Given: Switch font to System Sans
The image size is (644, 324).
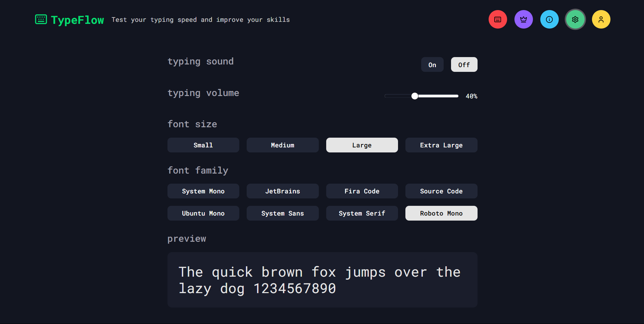Looking at the screenshot, I should [283, 213].
